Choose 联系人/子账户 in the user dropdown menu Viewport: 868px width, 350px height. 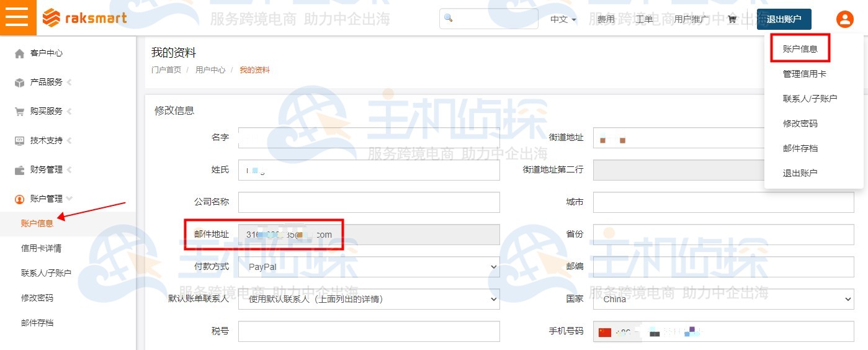point(810,99)
